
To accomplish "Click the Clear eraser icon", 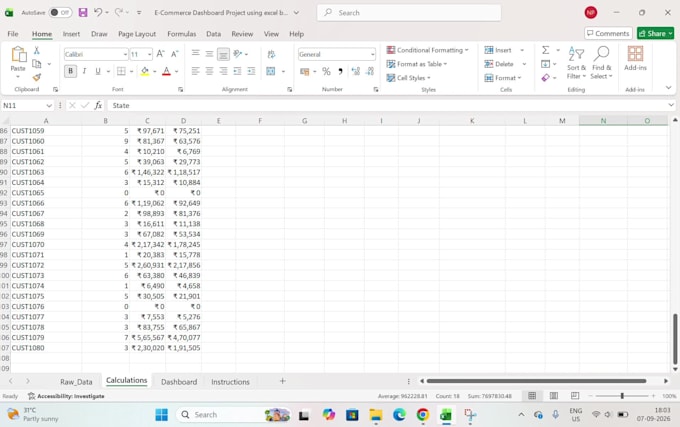I will pos(546,78).
